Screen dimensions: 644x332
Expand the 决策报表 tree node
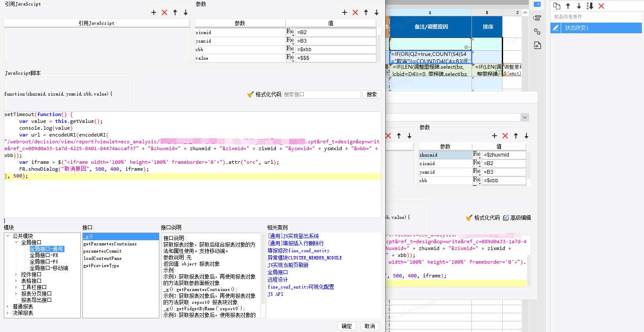[x=9, y=313]
